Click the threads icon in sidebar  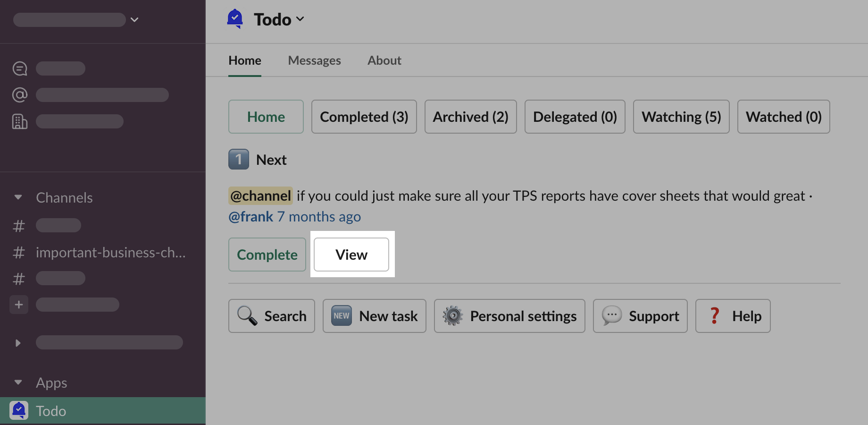[x=20, y=68]
